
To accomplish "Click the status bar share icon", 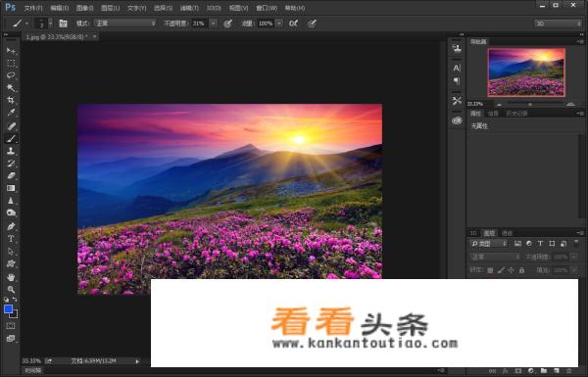I will [x=48, y=361].
